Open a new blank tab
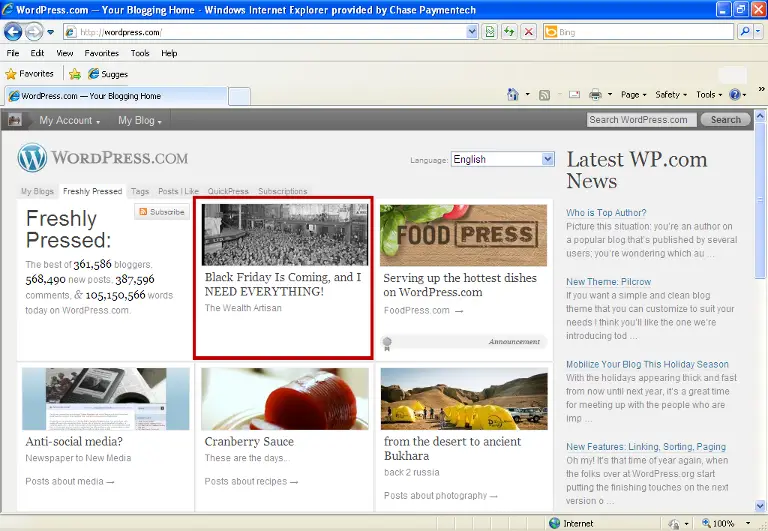 click(x=240, y=96)
